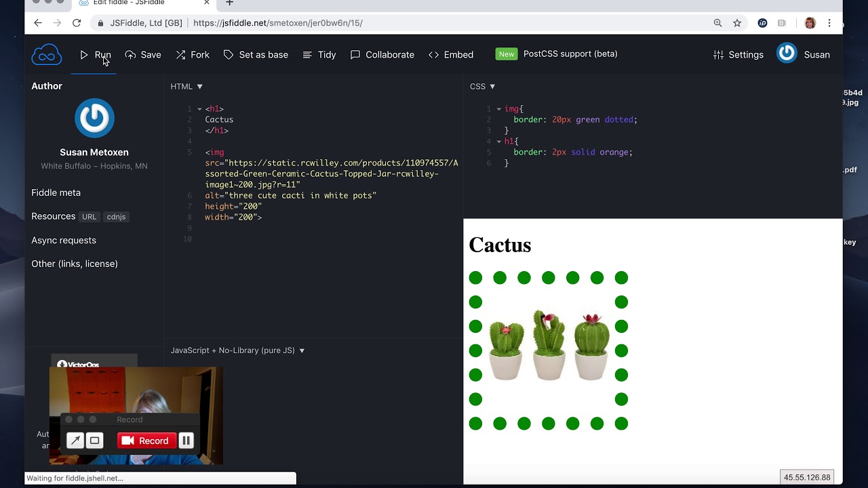Open the Susan Metoxen author profile
868x488 pixels.
pyautogui.click(x=94, y=152)
